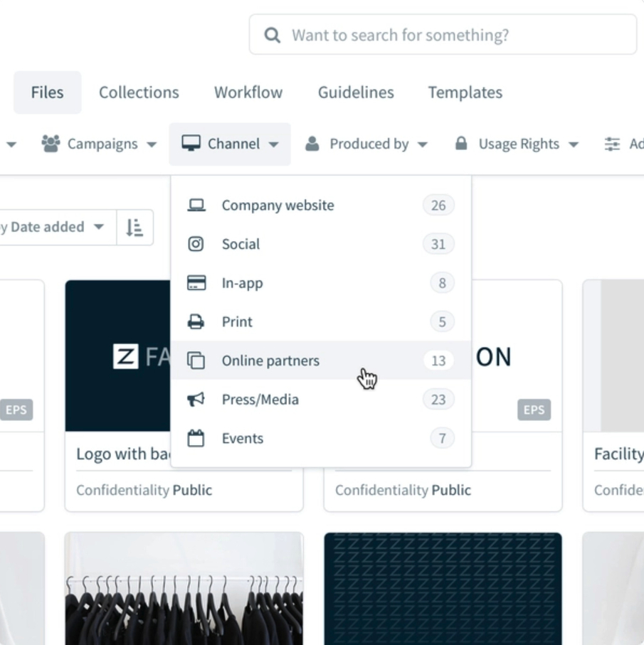Click the calendar icon next to Events
The image size is (644, 645).
click(x=196, y=438)
